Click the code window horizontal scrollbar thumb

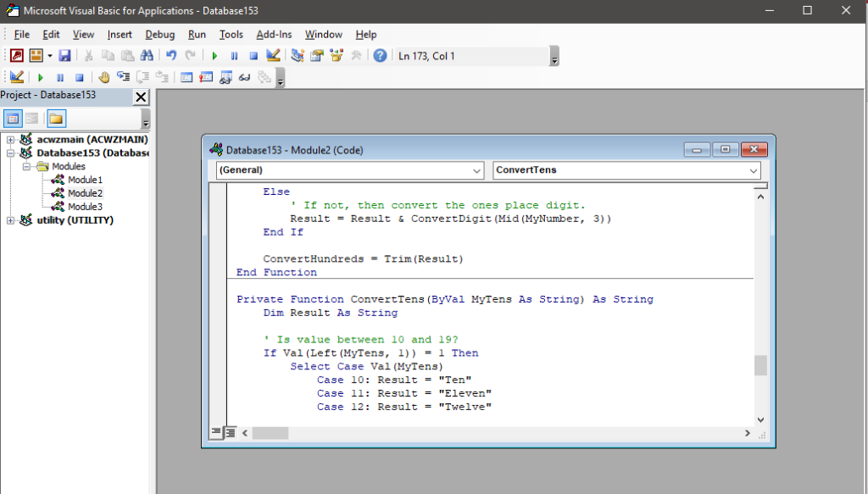(270, 433)
